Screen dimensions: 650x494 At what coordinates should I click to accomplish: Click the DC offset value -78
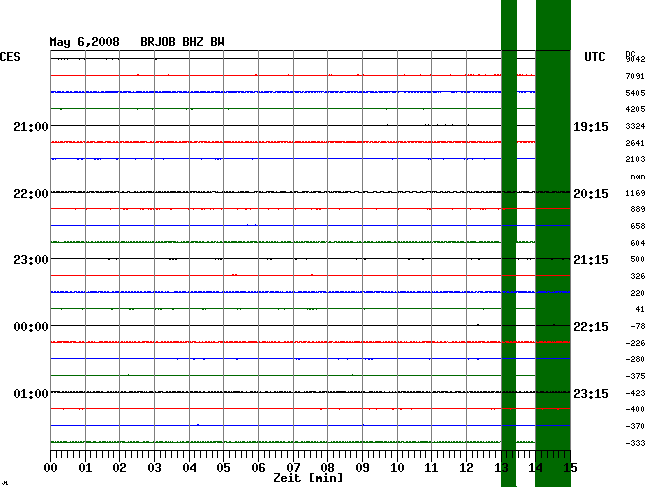pyautogui.click(x=638, y=326)
